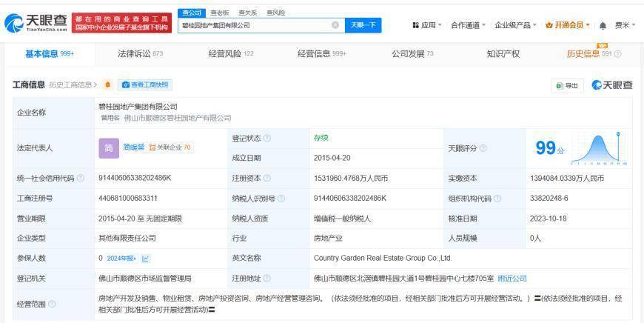644x323 pixels.
Task: Switch to 公司发展 tab
Action: (x=412, y=54)
